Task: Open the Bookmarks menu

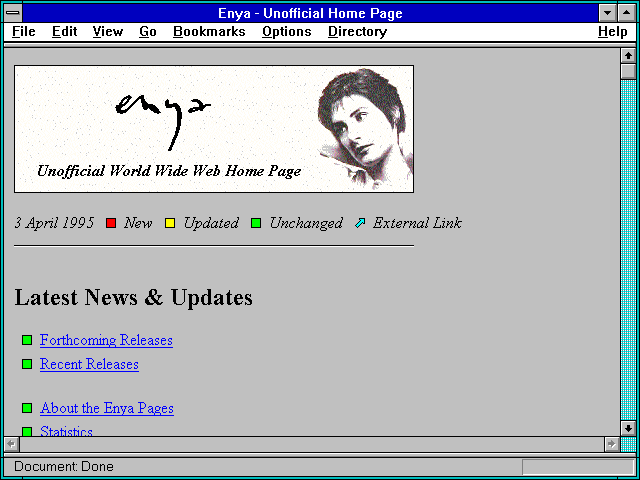Action: 209,31
